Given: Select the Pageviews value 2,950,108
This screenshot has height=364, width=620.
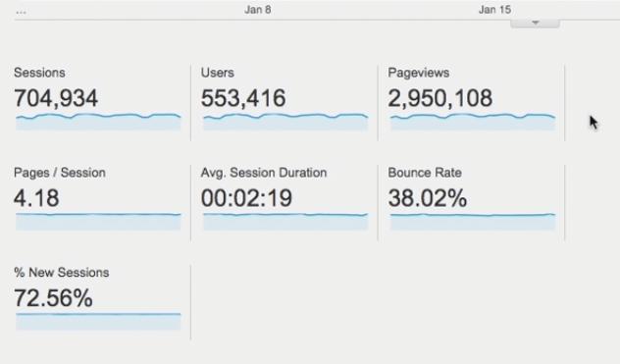Looking at the screenshot, I should click(x=440, y=98).
